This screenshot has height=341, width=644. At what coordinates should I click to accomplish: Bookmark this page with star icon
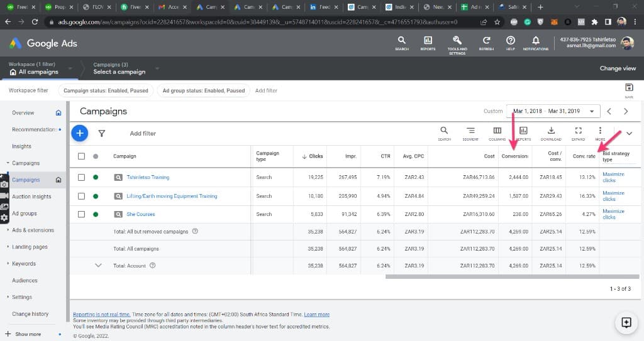tap(497, 22)
